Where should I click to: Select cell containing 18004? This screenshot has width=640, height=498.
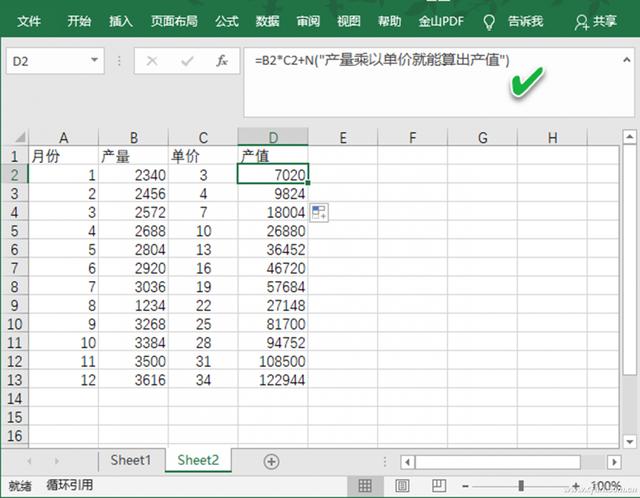[x=273, y=212]
